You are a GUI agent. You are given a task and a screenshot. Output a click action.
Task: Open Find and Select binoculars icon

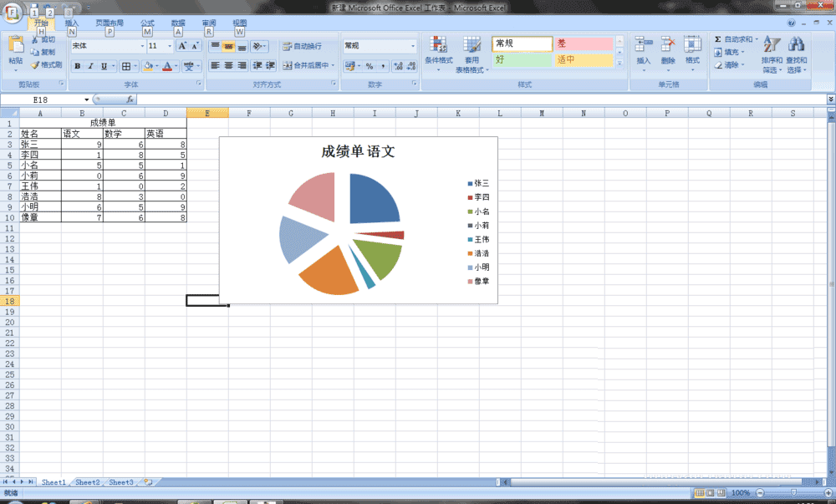point(796,45)
